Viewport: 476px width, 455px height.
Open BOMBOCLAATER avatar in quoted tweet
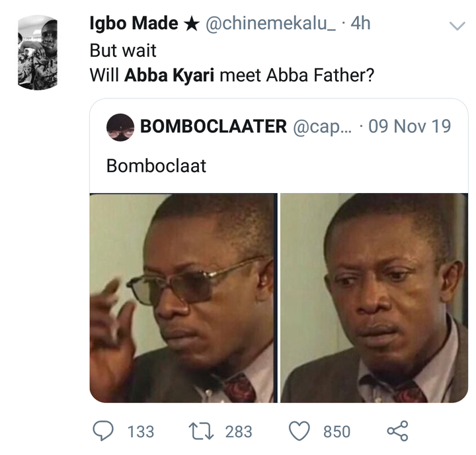tap(120, 127)
